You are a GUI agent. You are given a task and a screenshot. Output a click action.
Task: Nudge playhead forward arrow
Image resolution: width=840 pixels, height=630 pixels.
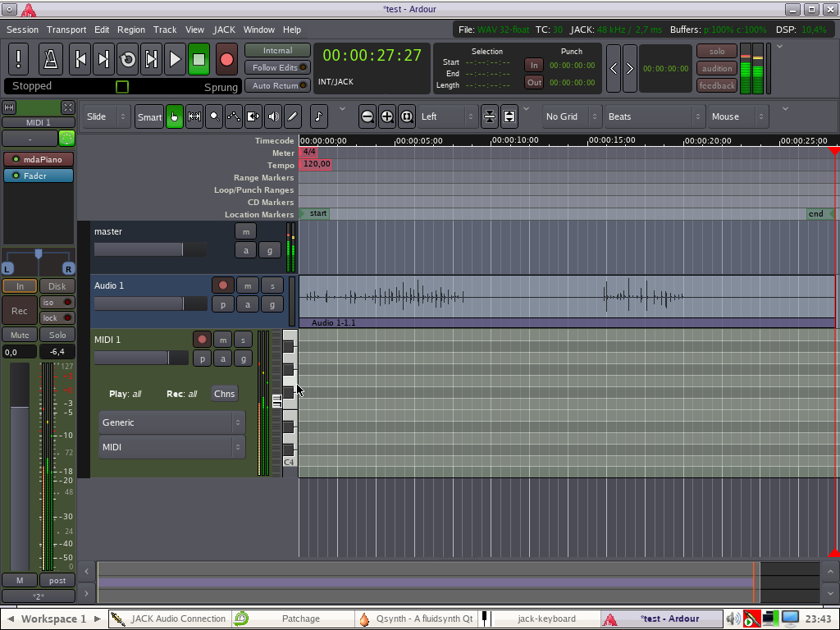click(630, 69)
